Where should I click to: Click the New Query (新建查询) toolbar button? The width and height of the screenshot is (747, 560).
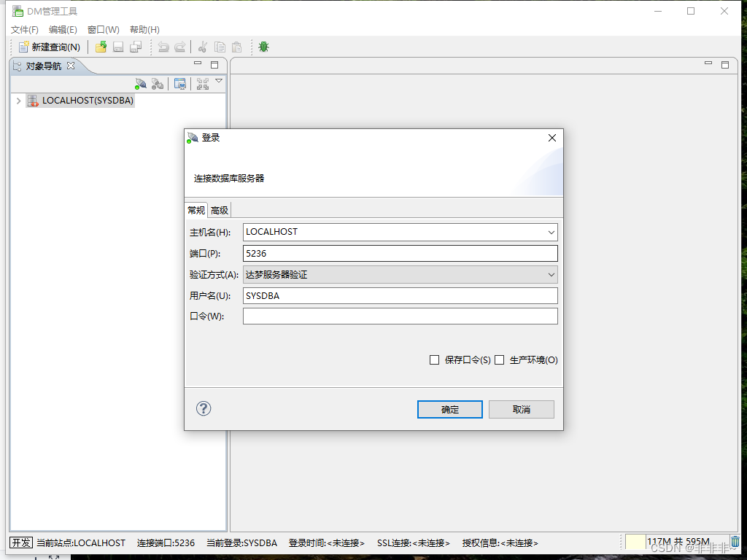pos(49,47)
